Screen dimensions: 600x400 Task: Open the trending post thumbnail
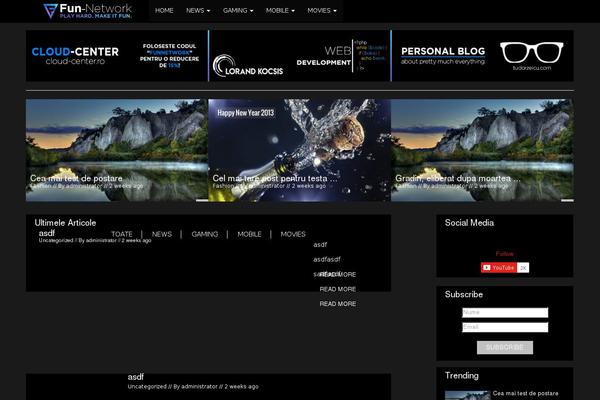click(467, 395)
